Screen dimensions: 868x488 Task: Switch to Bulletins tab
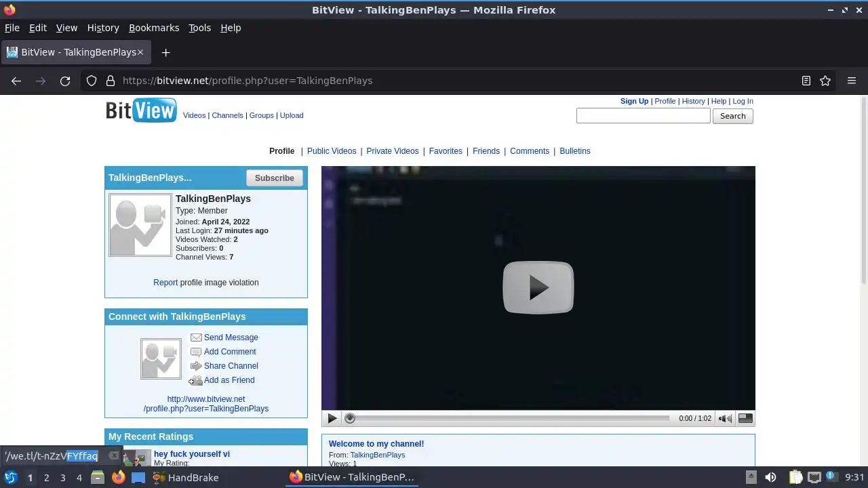(575, 151)
